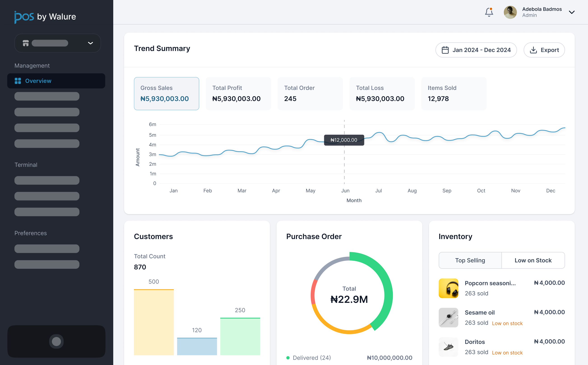Click the round button at sidebar bottom
This screenshot has height=365, width=588.
coord(56,341)
